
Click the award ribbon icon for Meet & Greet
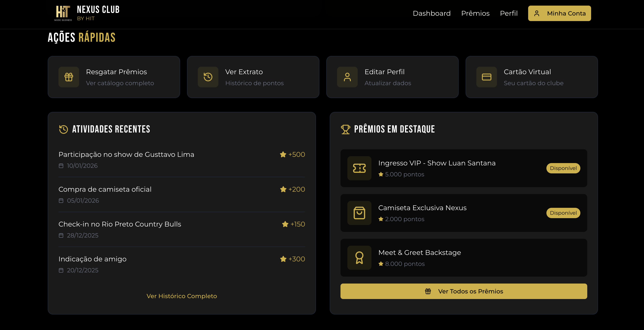[x=359, y=258]
